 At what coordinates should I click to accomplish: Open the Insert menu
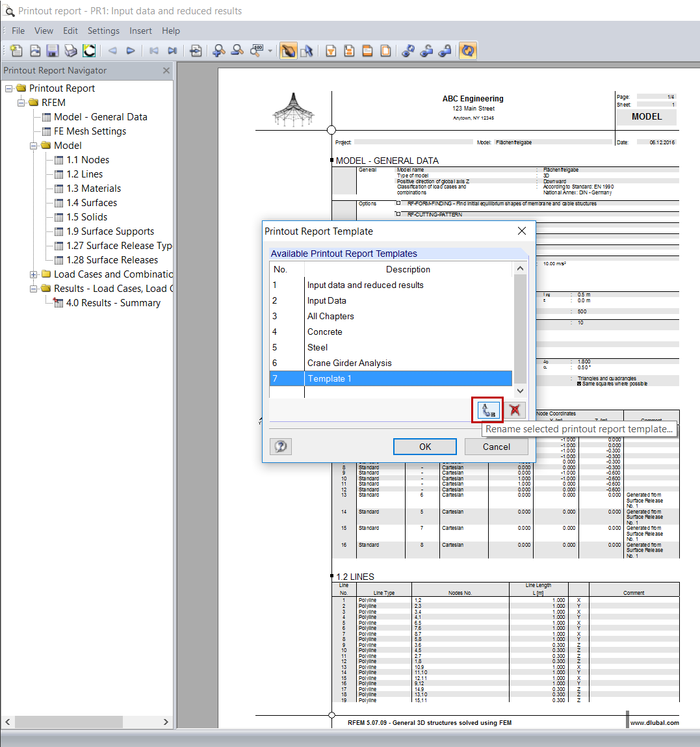pos(140,31)
